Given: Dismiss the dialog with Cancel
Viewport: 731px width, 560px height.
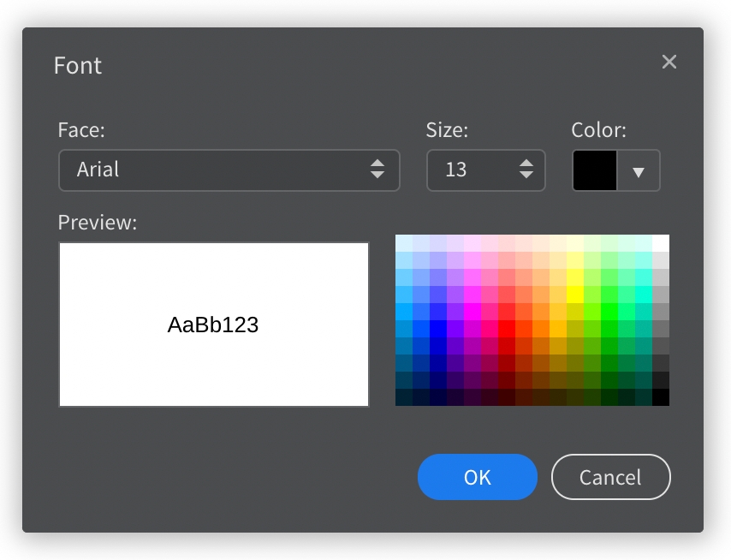Looking at the screenshot, I should (x=610, y=477).
